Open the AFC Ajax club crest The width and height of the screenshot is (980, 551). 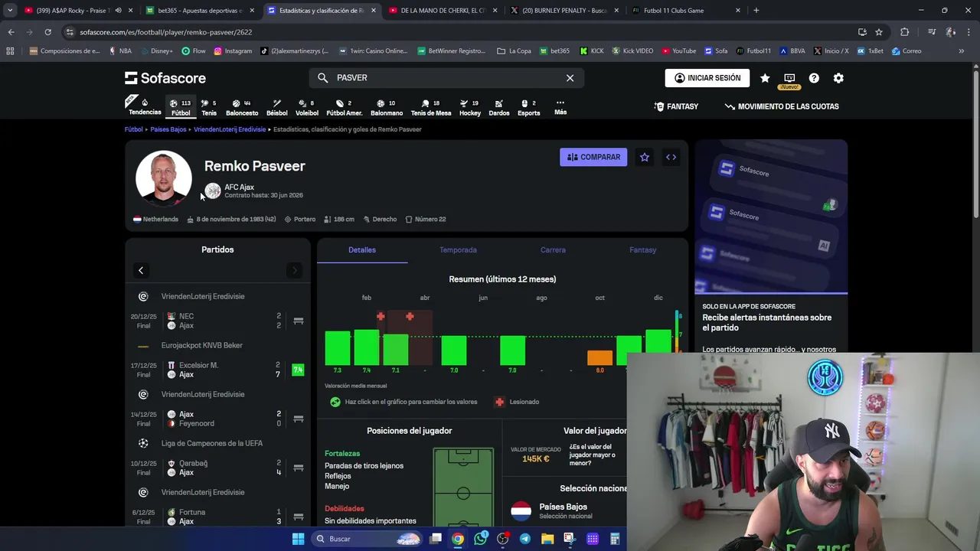click(x=213, y=191)
